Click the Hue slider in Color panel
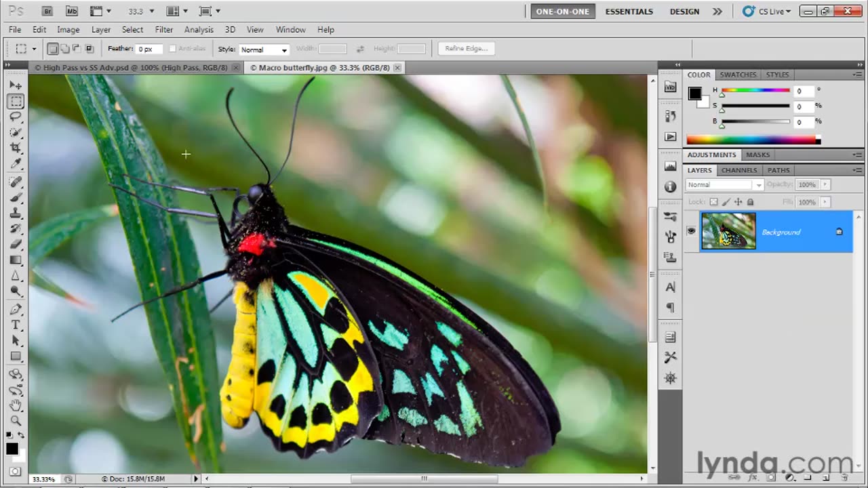This screenshot has height=488, width=868. [755, 91]
